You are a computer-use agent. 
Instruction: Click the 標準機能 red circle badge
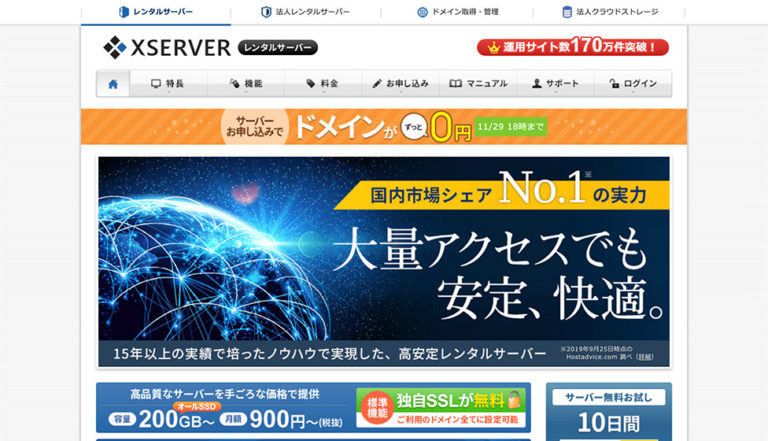coord(377,408)
